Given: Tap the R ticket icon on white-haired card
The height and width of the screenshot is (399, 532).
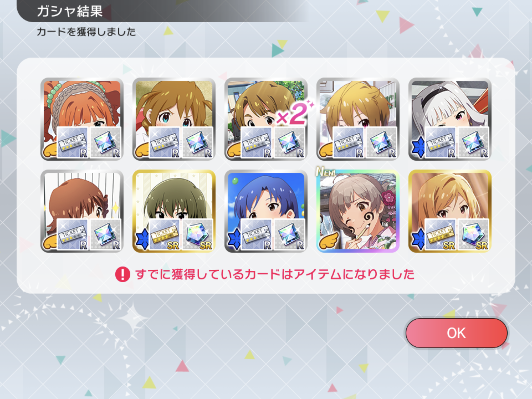Looking at the screenshot, I should click(440, 143).
